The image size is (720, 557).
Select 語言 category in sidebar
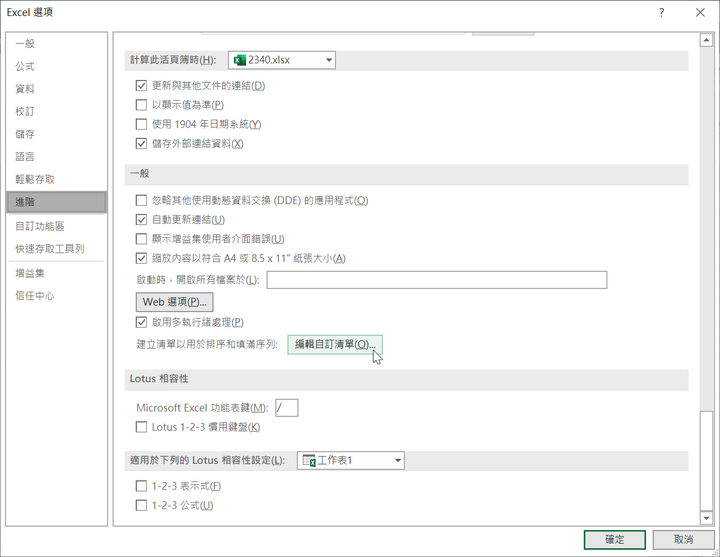pyautogui.click(x=56, y=157)
